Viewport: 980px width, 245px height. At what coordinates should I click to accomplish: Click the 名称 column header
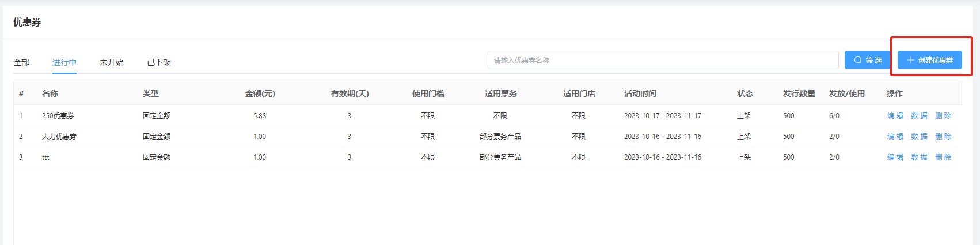[x=50, y=93]
